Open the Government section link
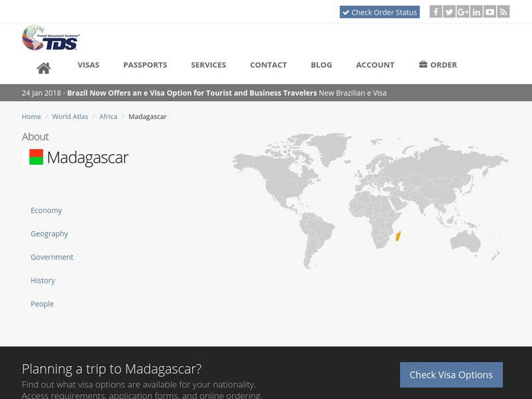The width and height of the screenshot is (532, 399). pos(52,257)
